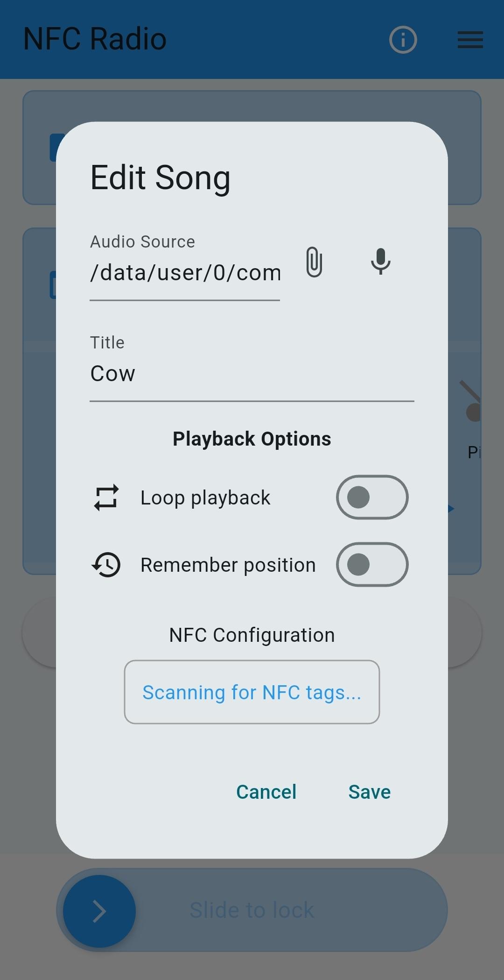Image resolution: width=504 pixels, height=980 pixels.
Task: Click the remember position history icon
Action: 106,565
